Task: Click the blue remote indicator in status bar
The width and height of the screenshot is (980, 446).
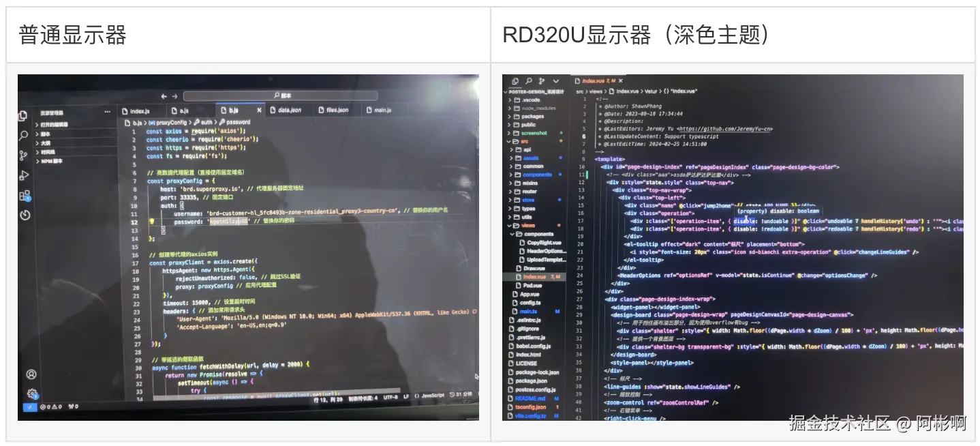Action: [x=30, y=407]
